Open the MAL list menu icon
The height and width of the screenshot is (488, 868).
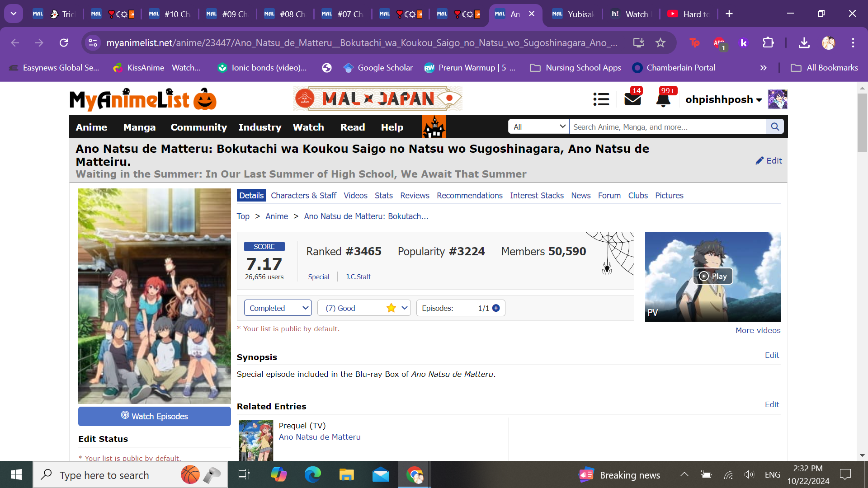(601, 99)
